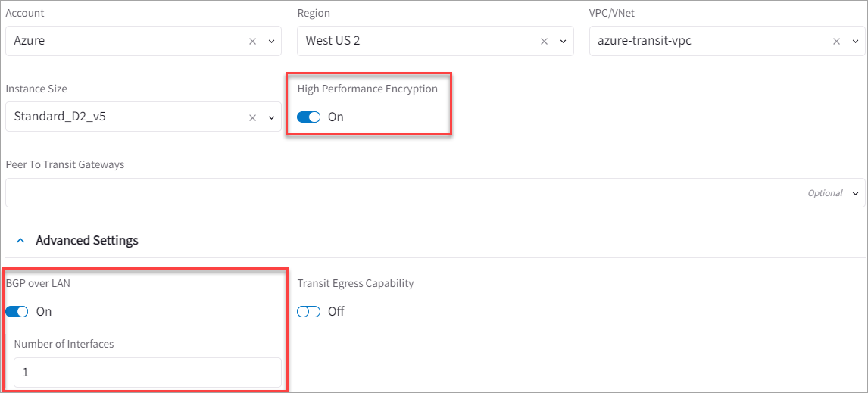Click the West US 2 value text
This screenshot has width=868, height=393.
tap(333, 41)
